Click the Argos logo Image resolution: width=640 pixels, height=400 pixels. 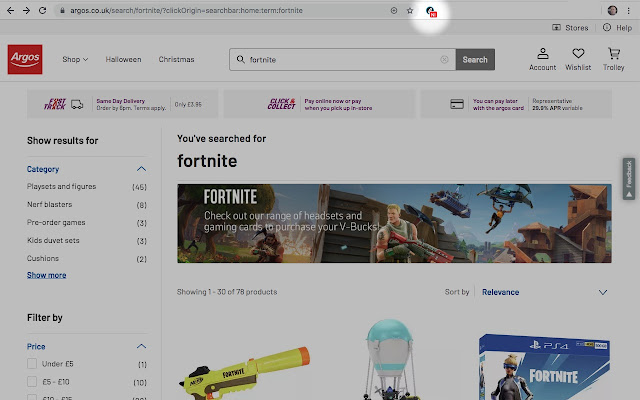[x=25, y=60]
